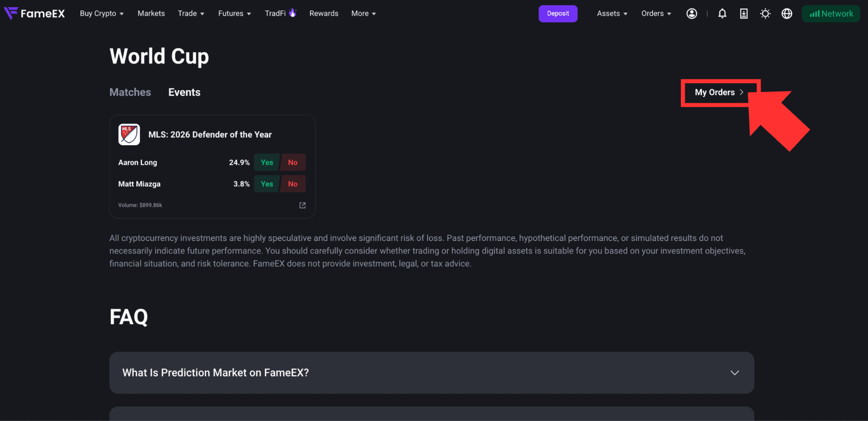Click the purple Deposit button

558,14
